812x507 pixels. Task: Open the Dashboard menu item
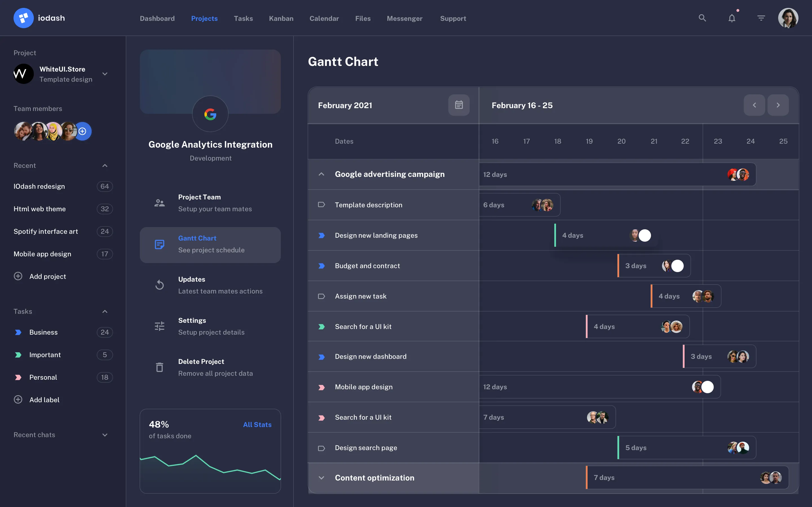(x=157, y=18)
